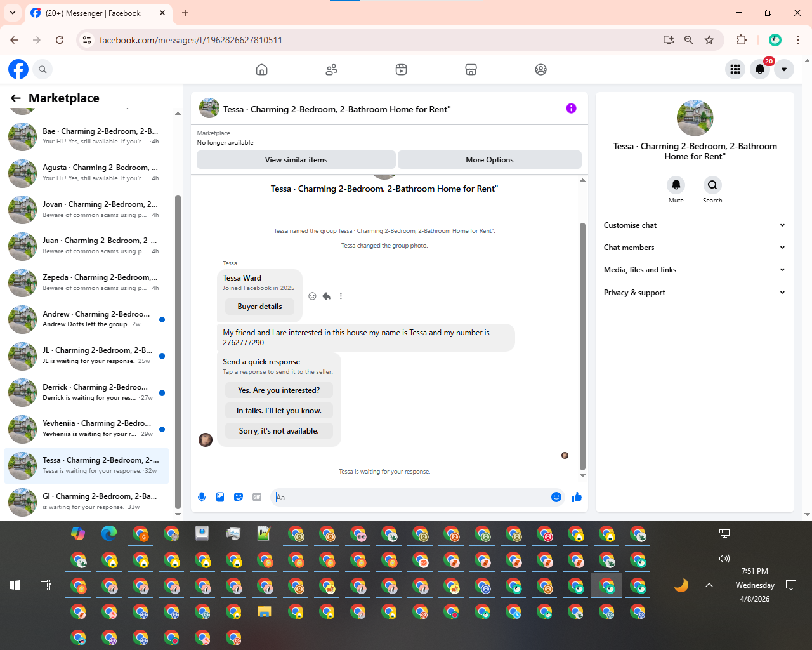Click the browser address bar URL
Viewport: 812px width, 650px height.
[x=190, y=40]
